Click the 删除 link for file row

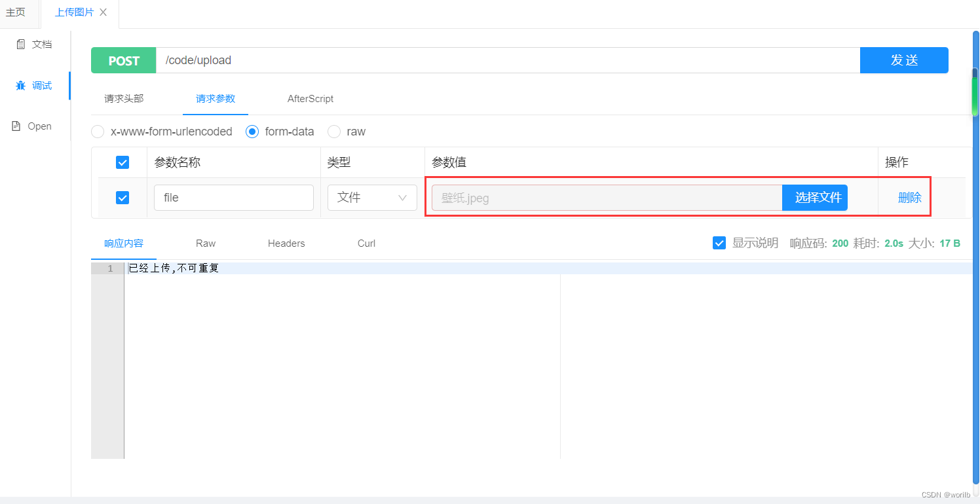(x=910, y=198)
